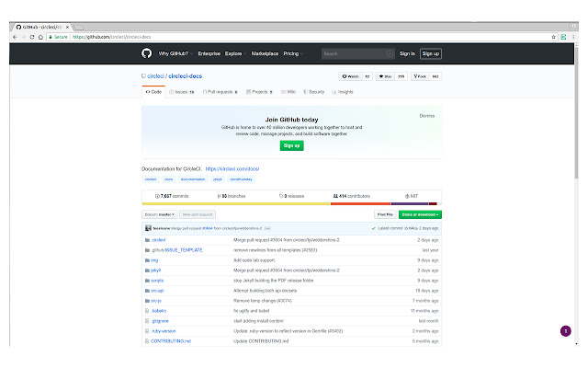588x368 pixels.
Task: Select the Code tab
Action: coord(153,92)
